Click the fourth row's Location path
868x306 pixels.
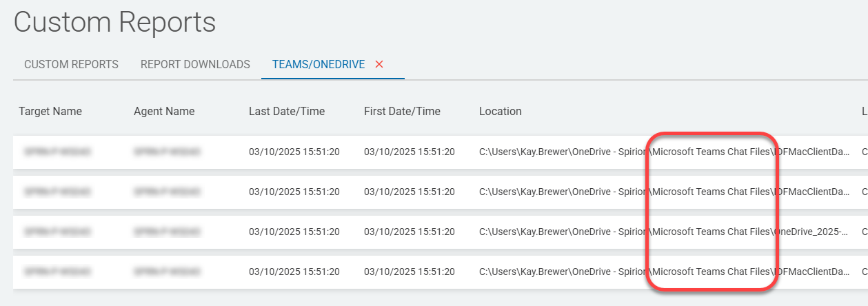point(663,272)
